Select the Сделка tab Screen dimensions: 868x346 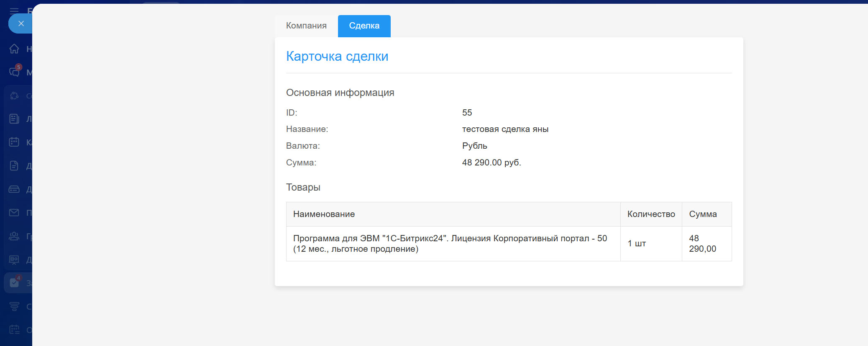(364, 26)
